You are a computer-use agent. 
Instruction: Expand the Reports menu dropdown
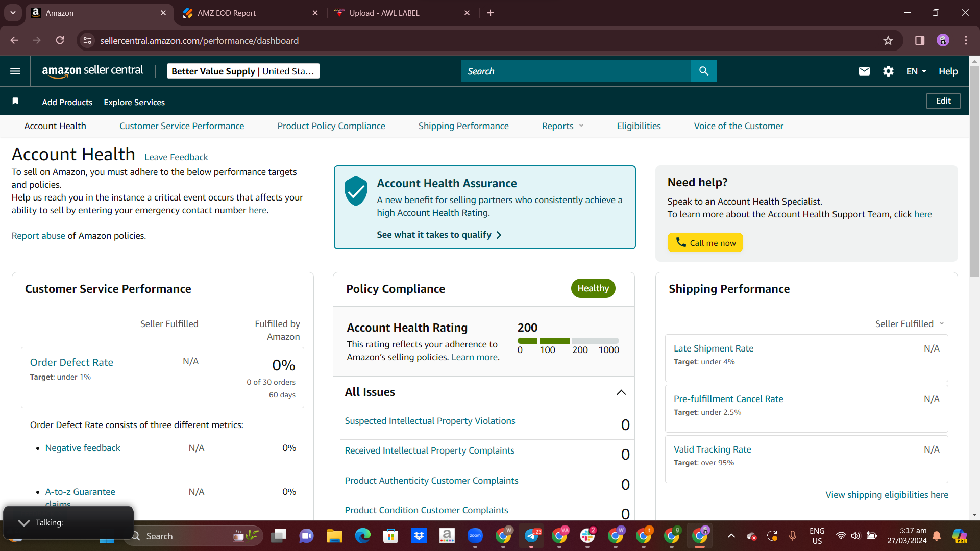pos(562,126)
